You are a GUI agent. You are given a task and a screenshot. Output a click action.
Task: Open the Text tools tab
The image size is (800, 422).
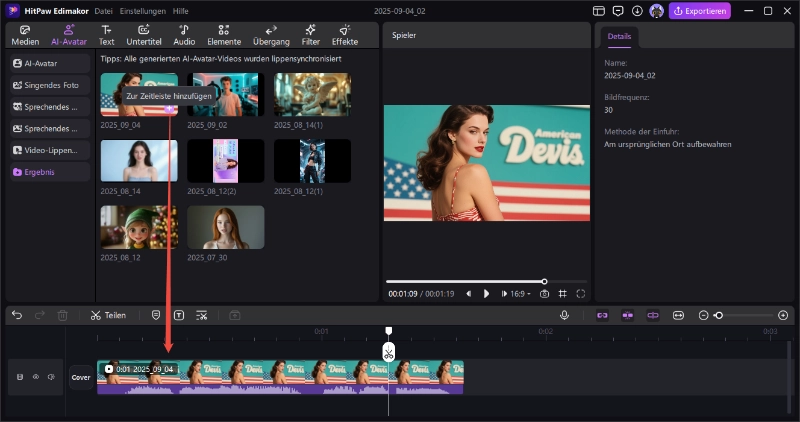(x=106, y=35)
